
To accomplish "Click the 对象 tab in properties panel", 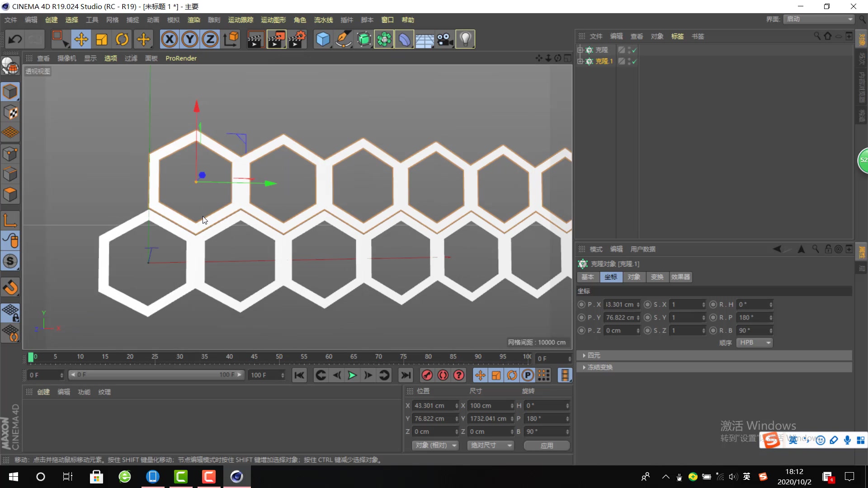I will 634,277.
